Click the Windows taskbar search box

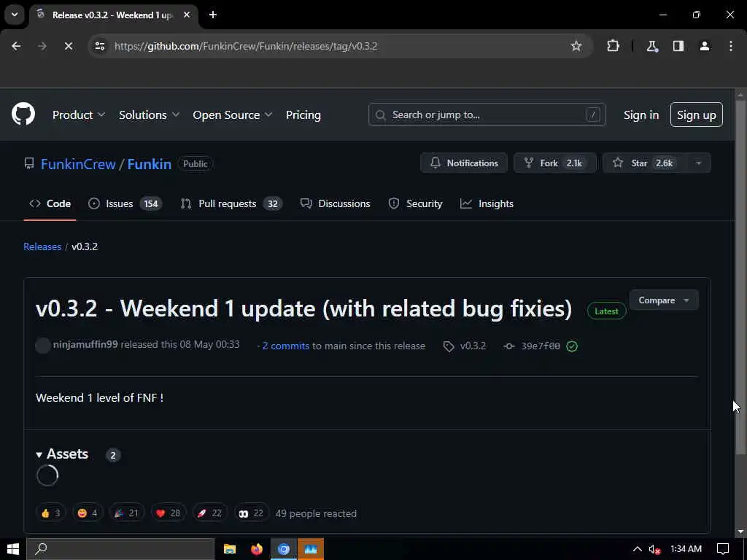120,549
